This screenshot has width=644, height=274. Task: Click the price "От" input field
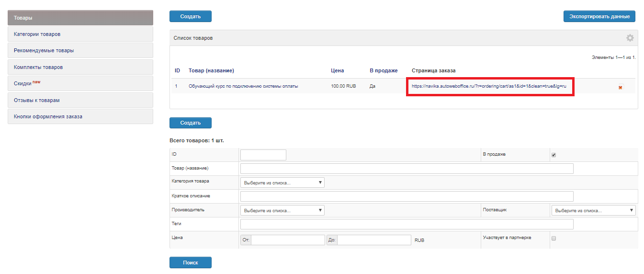[288, 240]
